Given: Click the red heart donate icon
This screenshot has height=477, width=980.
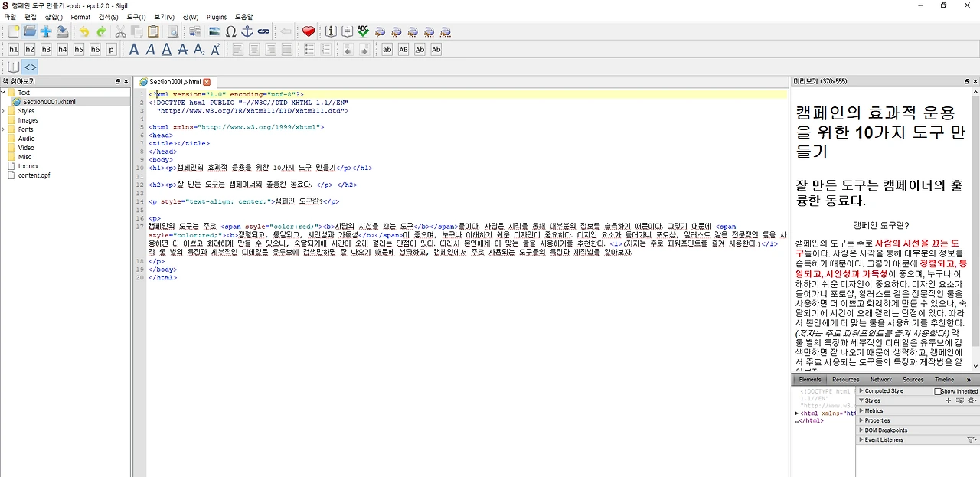Looking at the screenshot, I should coord(309,31).
